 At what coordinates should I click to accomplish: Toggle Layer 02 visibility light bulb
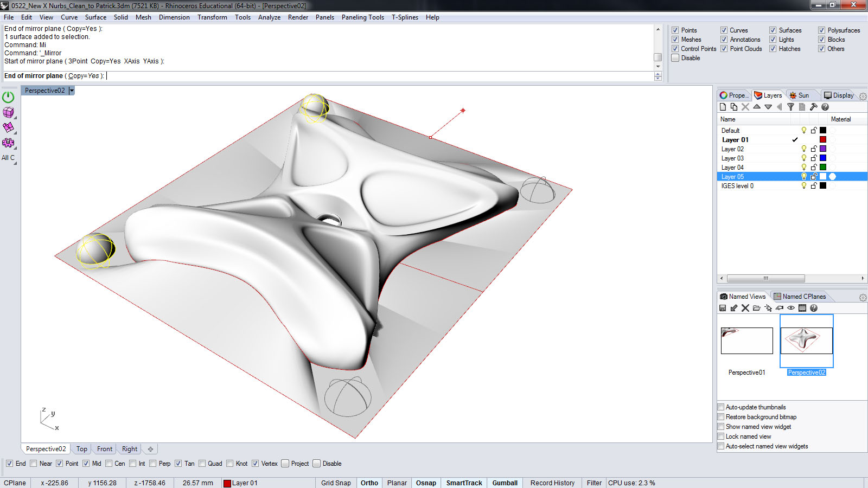(x=803, y=149)
